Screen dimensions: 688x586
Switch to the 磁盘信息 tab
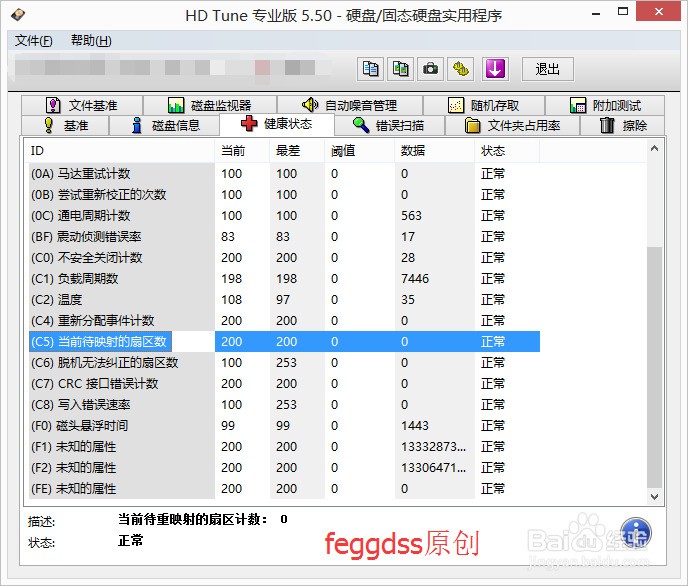point(165,126)
